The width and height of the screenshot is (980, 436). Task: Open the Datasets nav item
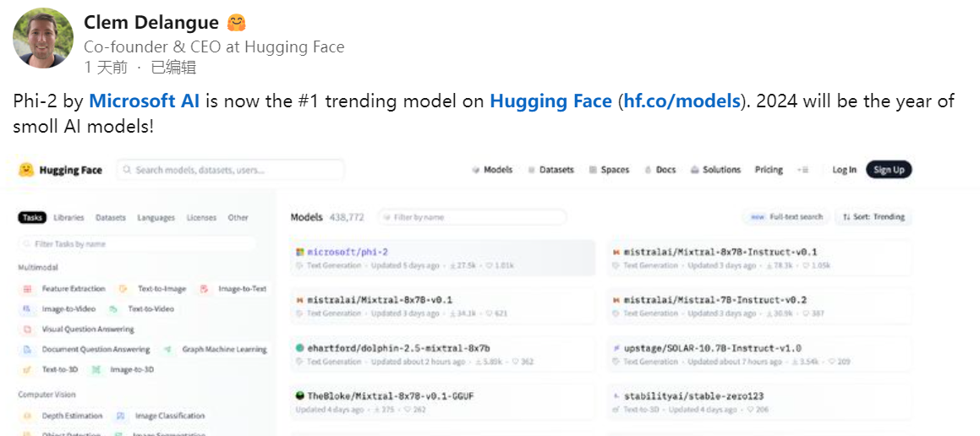(550, 170)
